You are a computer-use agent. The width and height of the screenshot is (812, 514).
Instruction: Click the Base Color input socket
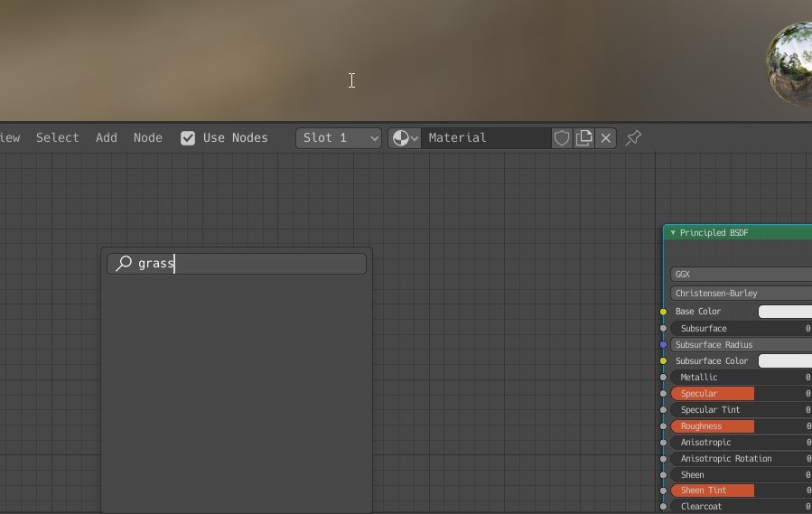point(663,312)
